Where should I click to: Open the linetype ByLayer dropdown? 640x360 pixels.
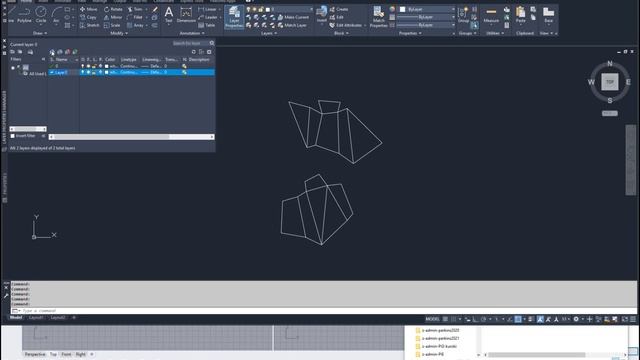427,25
